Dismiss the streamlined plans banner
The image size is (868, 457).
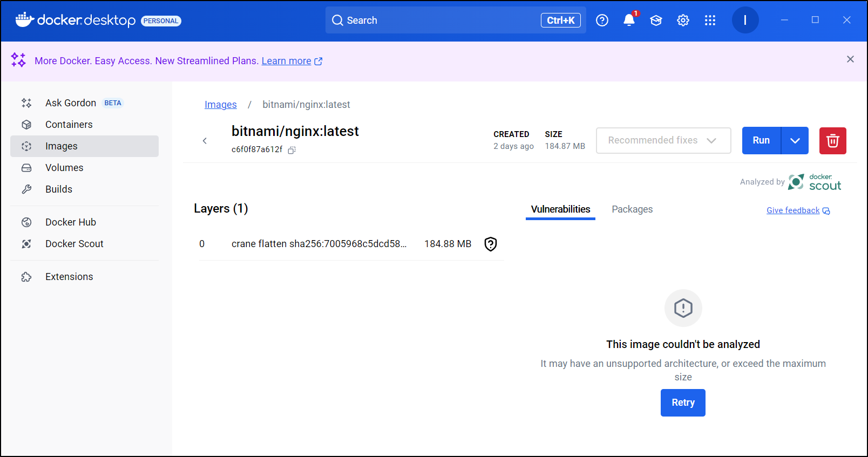850,59
